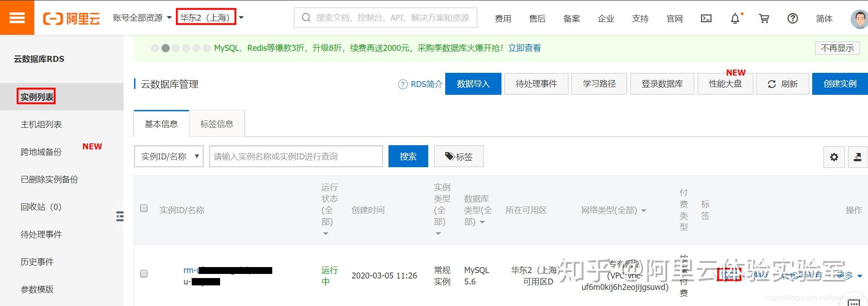Focus the top search documentation field
868x306 pixels.
click(386, 18)
